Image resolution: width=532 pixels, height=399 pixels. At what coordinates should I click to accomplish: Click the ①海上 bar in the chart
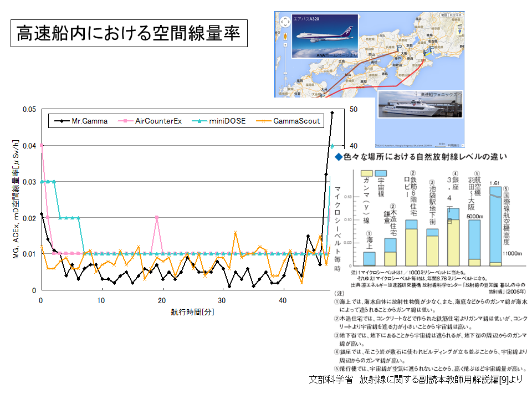369,259
